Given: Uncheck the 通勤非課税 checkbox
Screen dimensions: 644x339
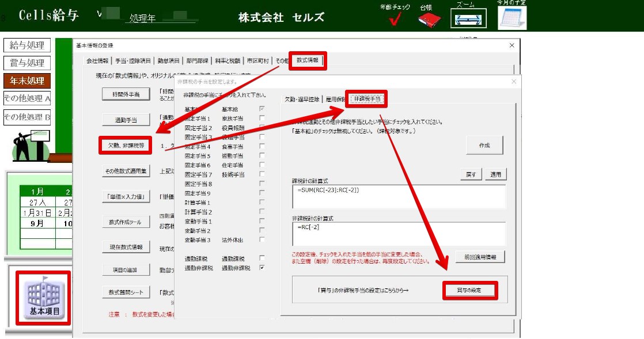Looking at the screenshot, I should pyautogui.click(x=262, y=268).
